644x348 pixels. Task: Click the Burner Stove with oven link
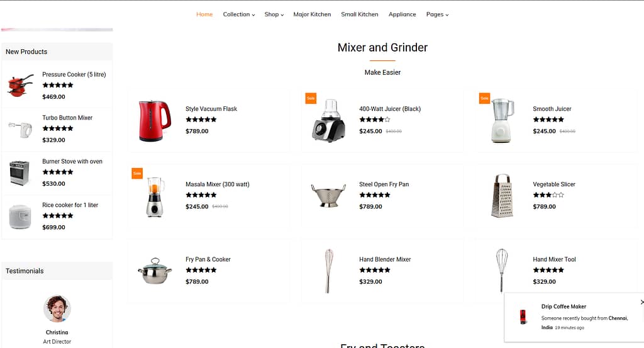point(72,162)
